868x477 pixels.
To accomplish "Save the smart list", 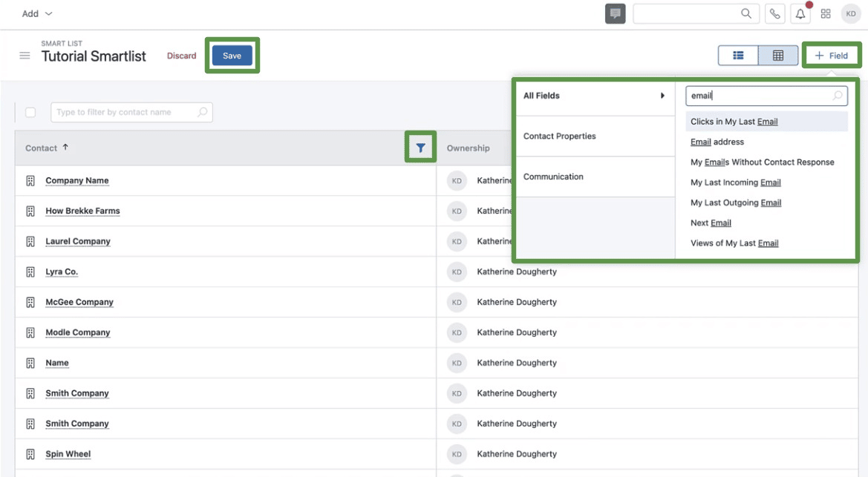I will (x=232, y=56).
